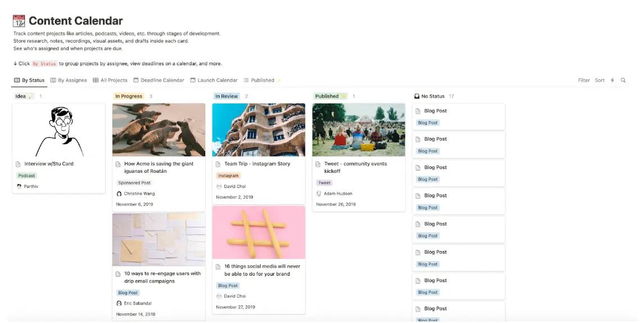Click the Filter button
The image size is (644, 323).
pos(584,80)
